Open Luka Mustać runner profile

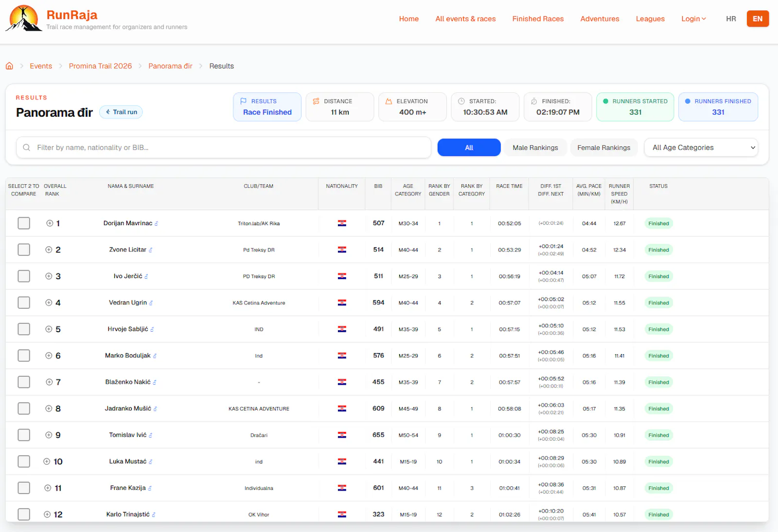pos(128,461)
